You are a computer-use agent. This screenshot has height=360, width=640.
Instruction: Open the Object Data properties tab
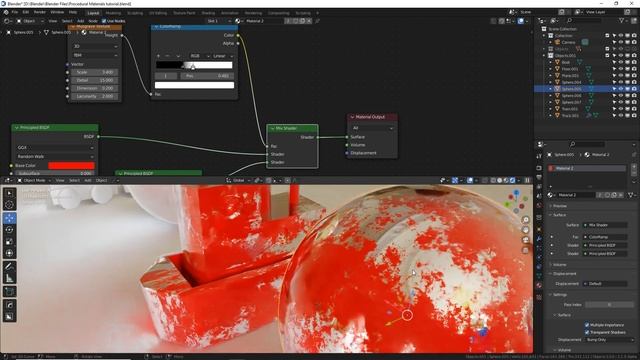539,276
